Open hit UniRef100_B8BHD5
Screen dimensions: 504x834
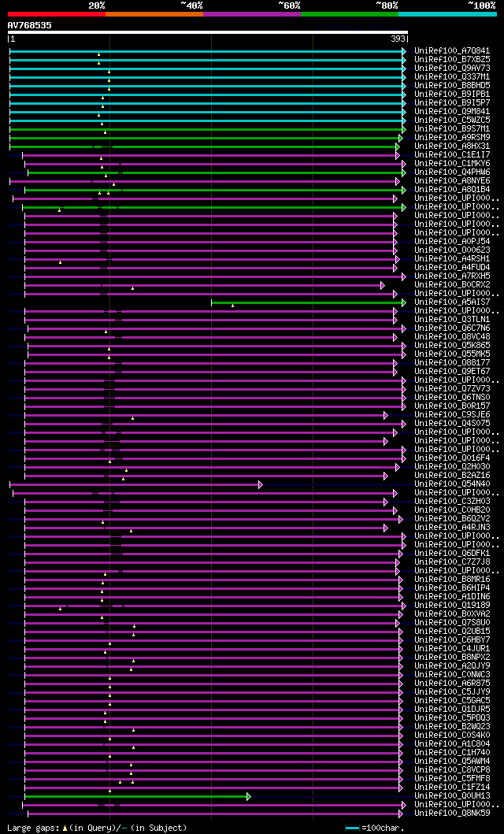(453, 85)
